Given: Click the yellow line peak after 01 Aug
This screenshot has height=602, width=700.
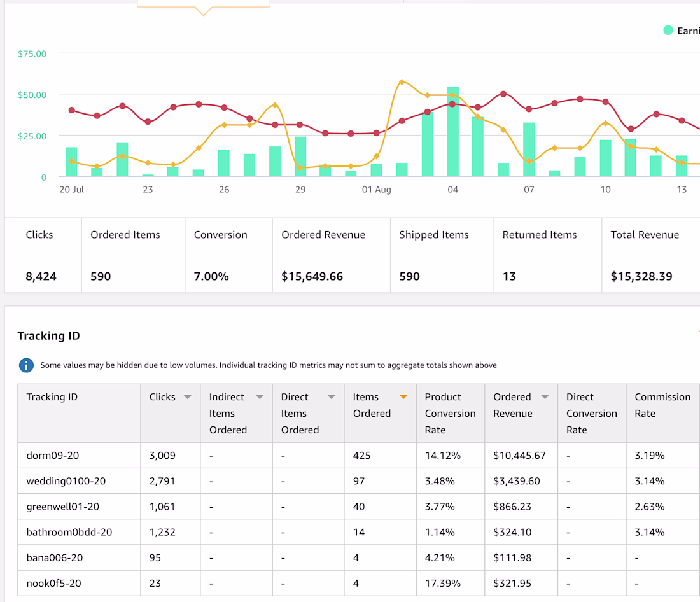Looking at the screenshot, I should 402,81.
